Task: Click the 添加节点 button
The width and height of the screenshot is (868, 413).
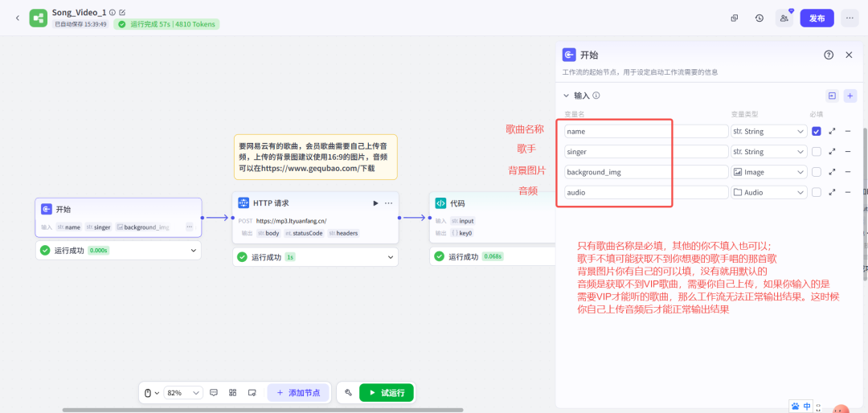Action: [298, 393]
